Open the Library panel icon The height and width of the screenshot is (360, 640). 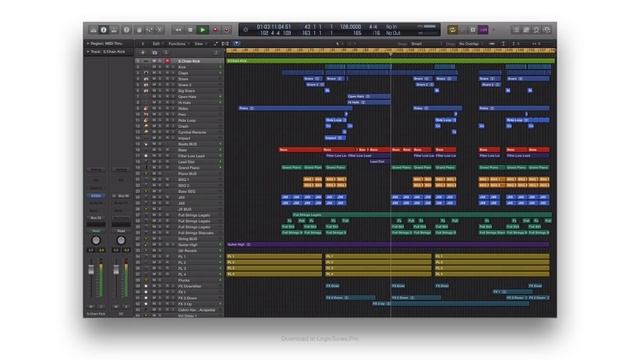93,30
